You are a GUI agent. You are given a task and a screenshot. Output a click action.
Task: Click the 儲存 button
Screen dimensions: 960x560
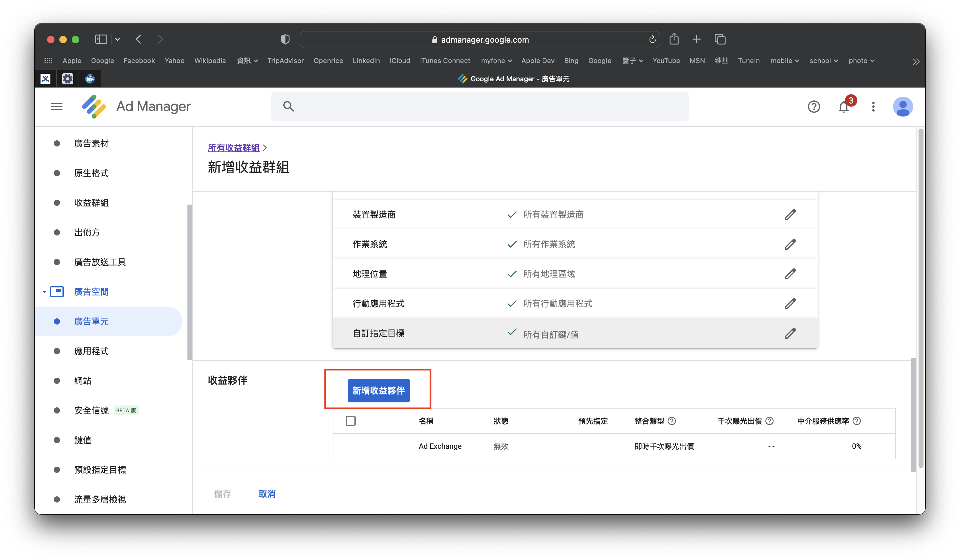pos(222,494)
